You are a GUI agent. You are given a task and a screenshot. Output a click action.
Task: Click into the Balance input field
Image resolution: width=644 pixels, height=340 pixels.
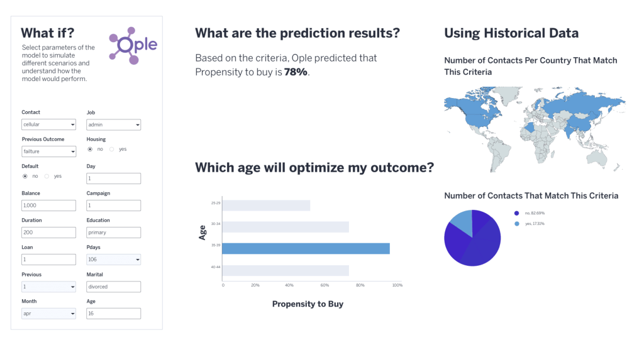point(48,206)
